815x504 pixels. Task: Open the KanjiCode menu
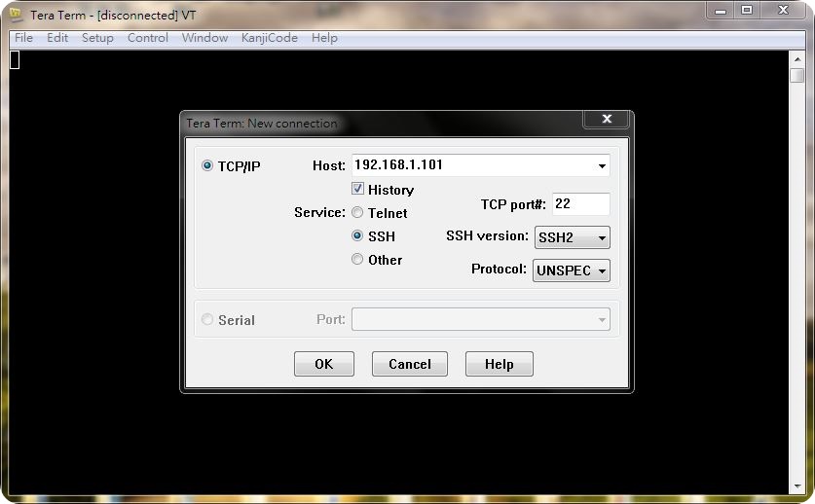click(x=270, y=38)
